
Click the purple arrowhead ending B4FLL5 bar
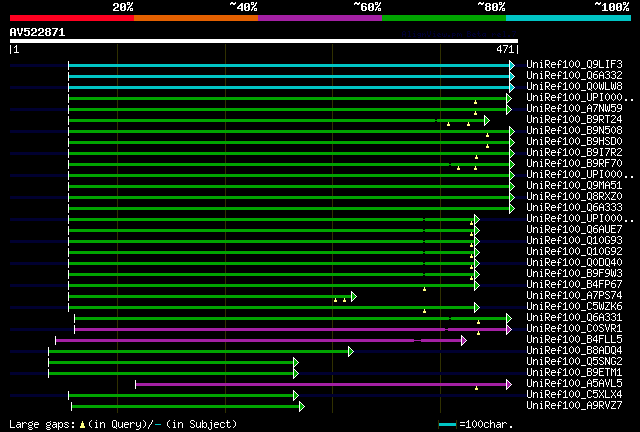point(464,340)
